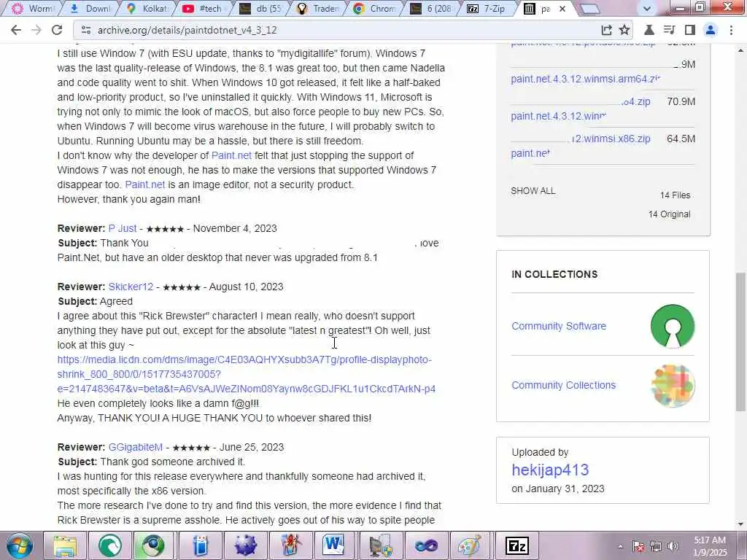Download the winmsi.x86.zip file
Screen dimensions: 747x560
tap(611, 139)
